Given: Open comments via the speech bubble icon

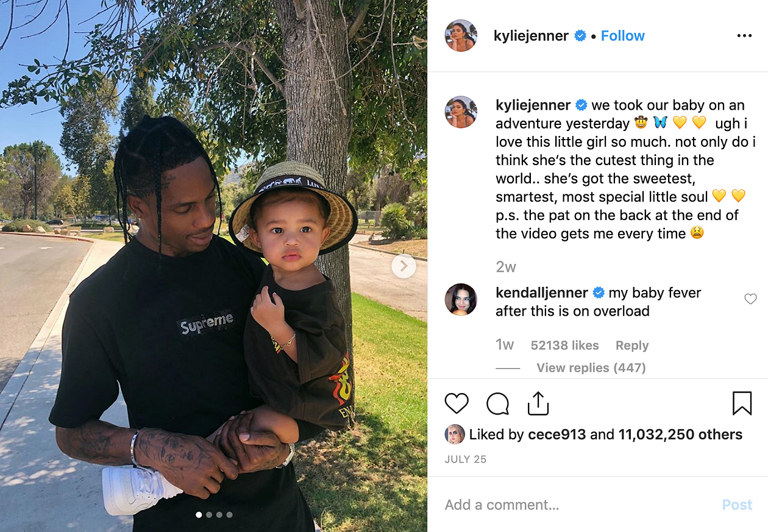Looking at the screenshot, I should 497,403.
